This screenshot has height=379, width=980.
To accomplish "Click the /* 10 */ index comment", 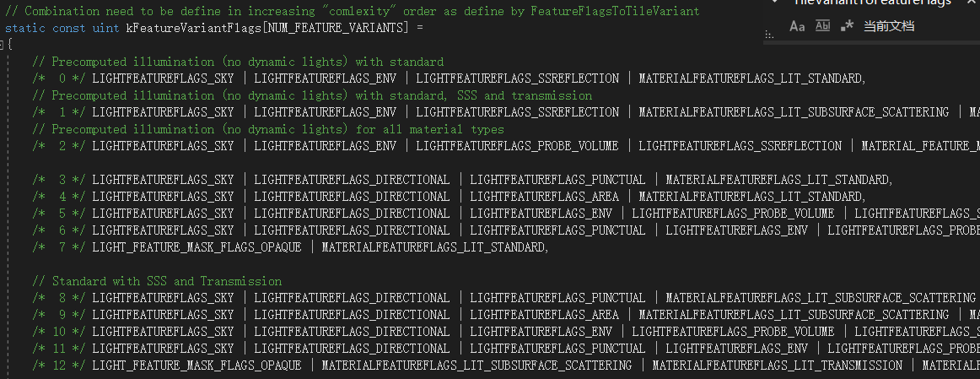I will click(x=60, y=332).
